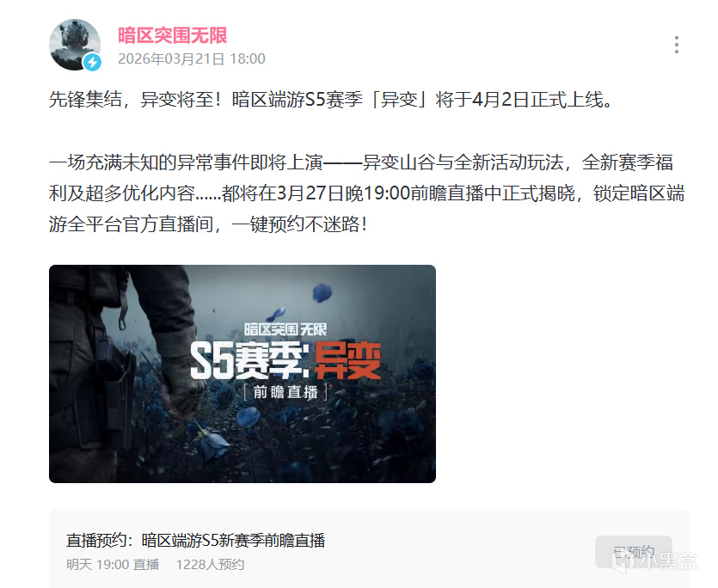Click the 暗区突围无限 logo inside the image
This screenshot has width=718, height=588.
[x=285, y=328]
